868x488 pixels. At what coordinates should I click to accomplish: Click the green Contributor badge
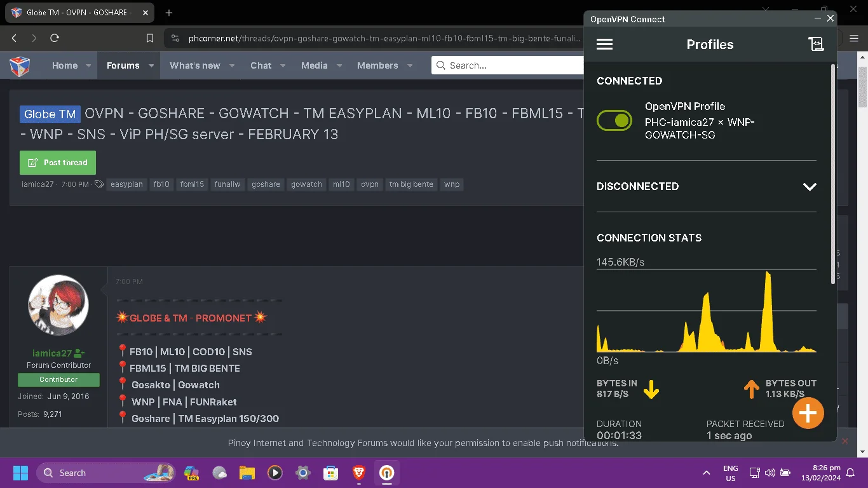(58, 380)
